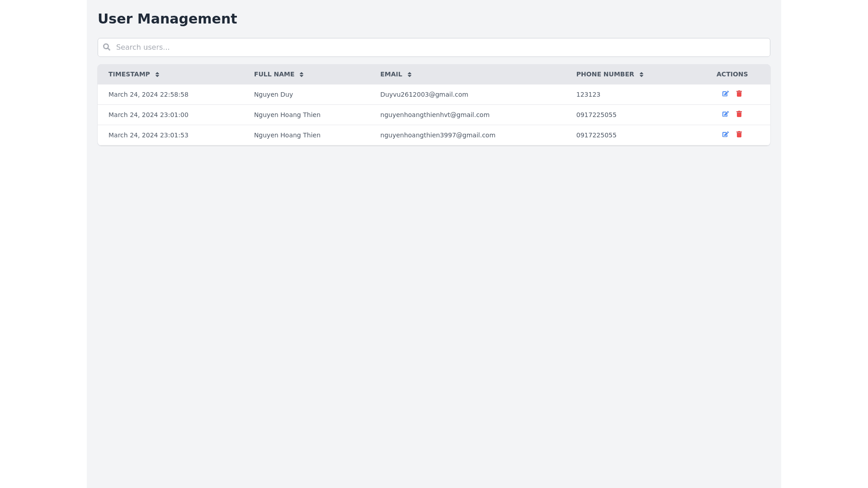Image resolution: width=868 pixels, height=488 pixels.
Task: Select the Actions column header
Action: coord(731,74)
